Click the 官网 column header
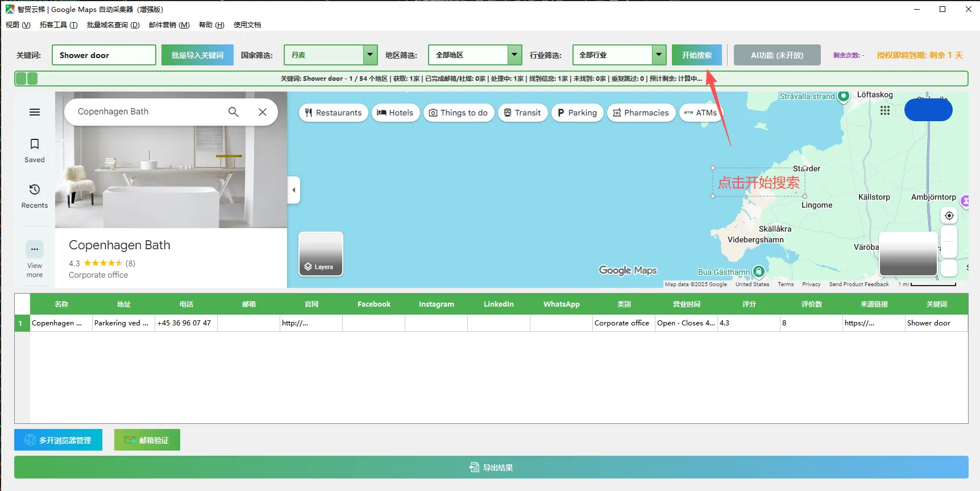 click(312, 304)
